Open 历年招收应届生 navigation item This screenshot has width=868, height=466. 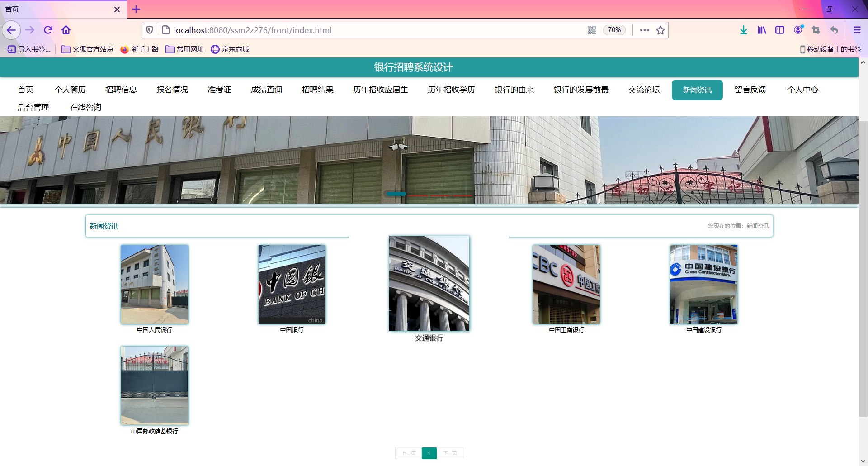click(381, 90)
